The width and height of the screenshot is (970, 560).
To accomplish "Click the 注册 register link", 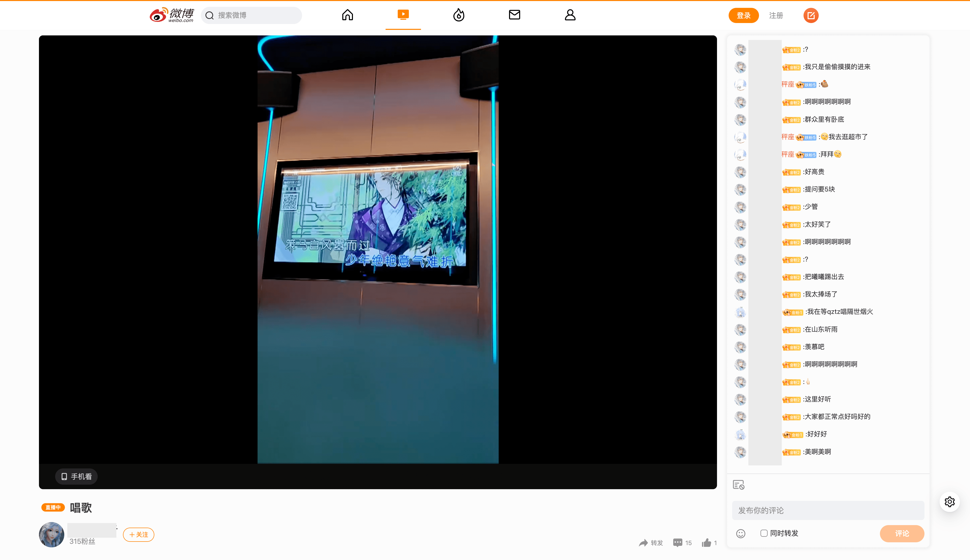I will (776, 15).
